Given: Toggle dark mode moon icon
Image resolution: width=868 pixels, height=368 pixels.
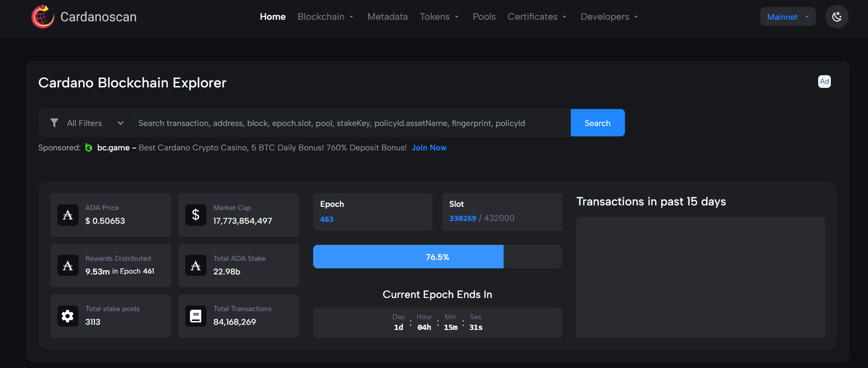Looking at the screenshot, I should tap(836, 17).
